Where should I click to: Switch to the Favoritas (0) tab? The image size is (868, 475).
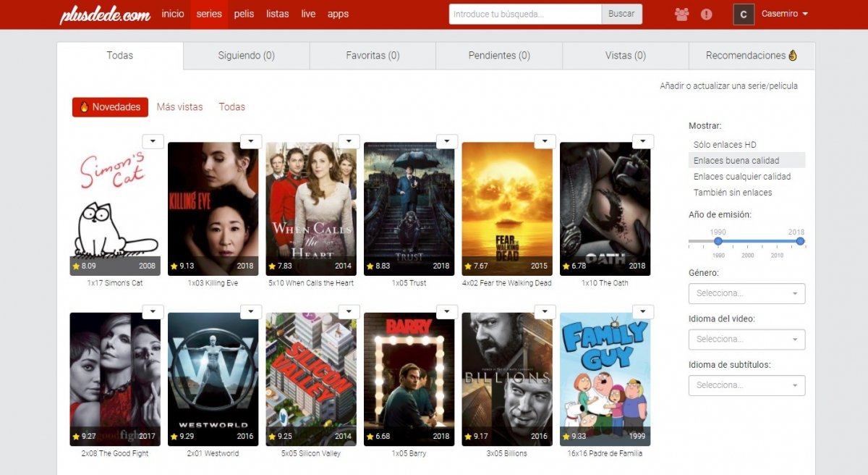(x=373, y=56)
